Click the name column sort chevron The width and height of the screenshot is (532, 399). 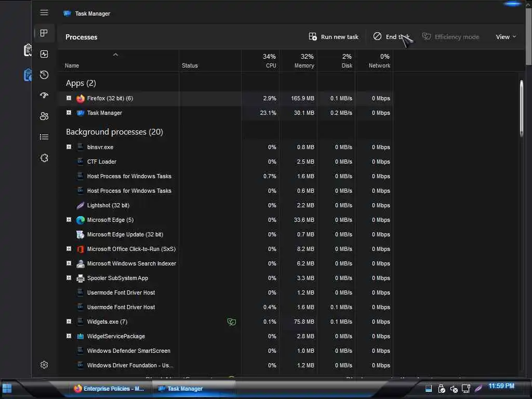pyautogui.click(x=115, y=55)
